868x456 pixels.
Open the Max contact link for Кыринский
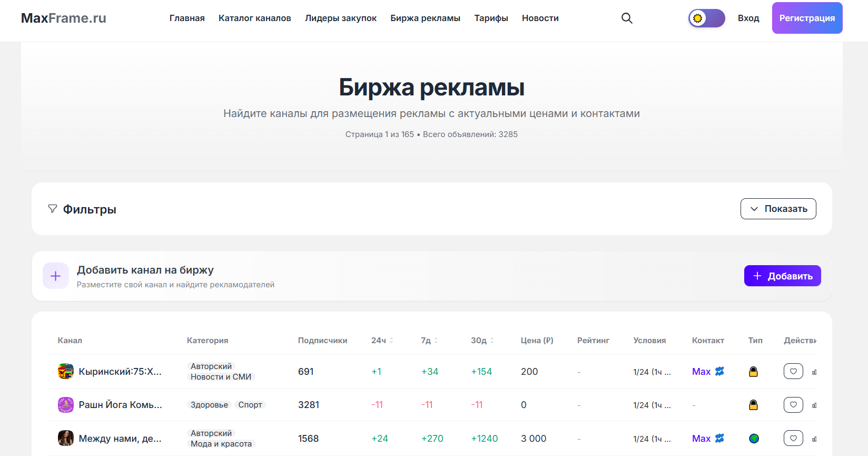(x=701, y=372)
